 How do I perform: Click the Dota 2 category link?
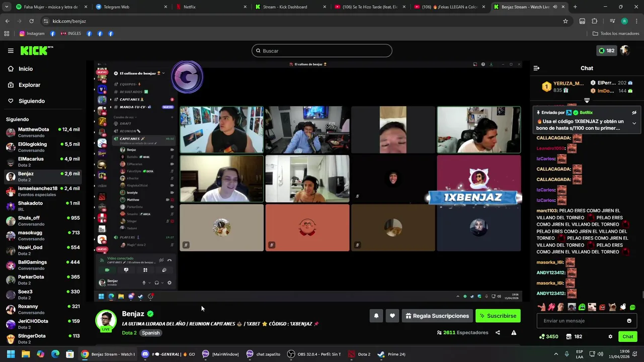(129, 333)
